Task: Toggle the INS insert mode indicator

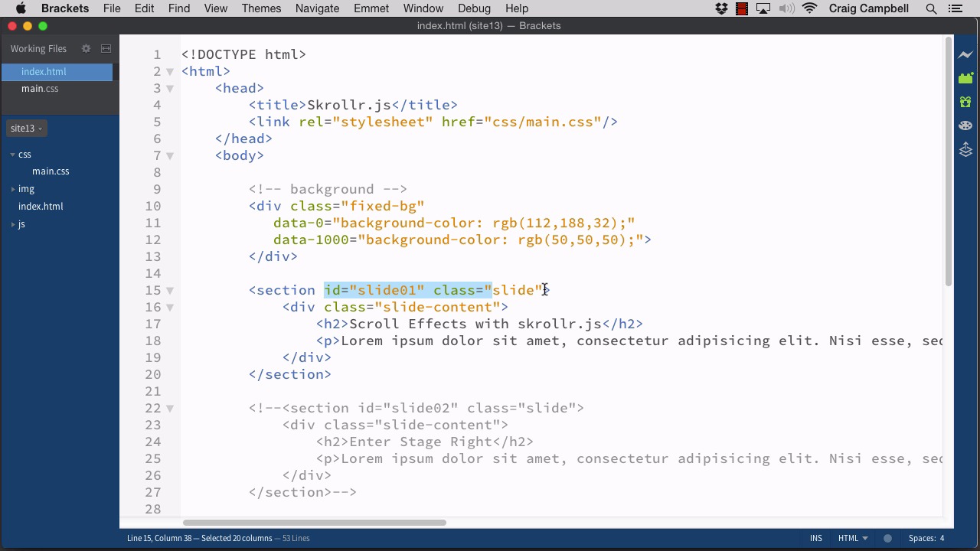Action: [816, 538]
